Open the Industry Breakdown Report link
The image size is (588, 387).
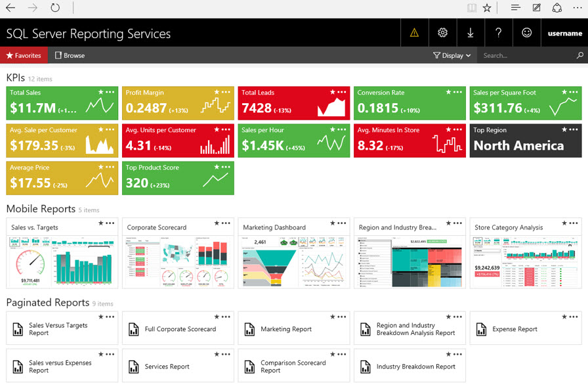(x=416, y=367)
